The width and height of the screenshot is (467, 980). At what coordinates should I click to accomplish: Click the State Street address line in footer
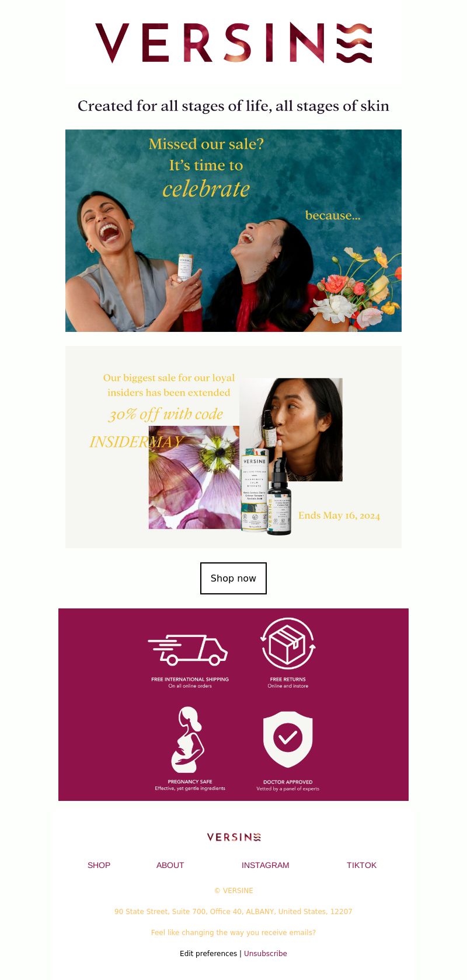233,912
